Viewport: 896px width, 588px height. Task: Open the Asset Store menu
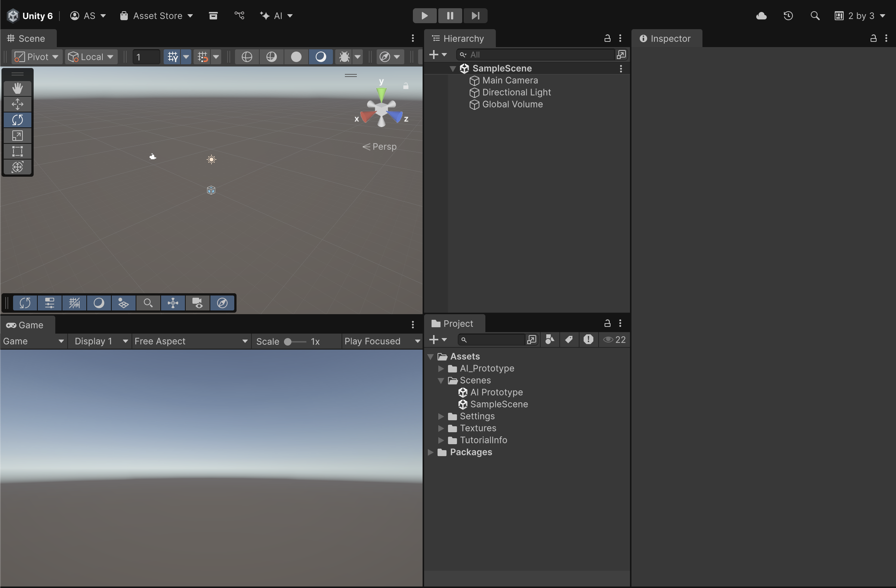point(157,16)
